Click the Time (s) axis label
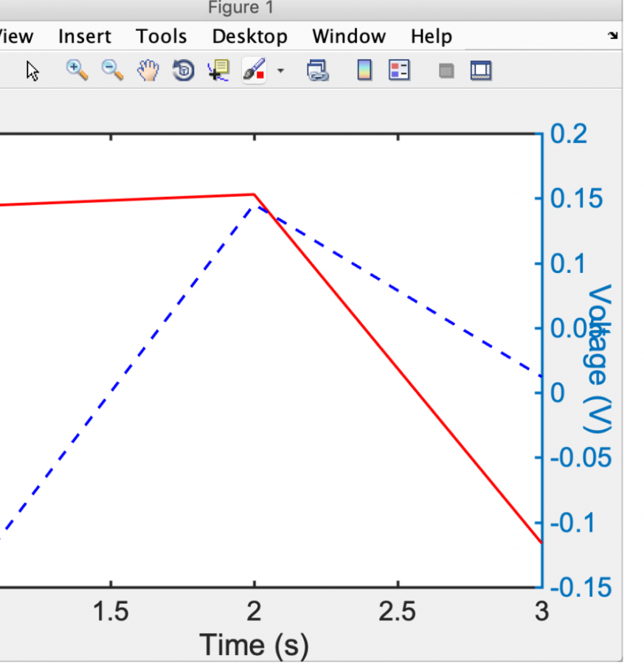This screenshot has width=644, height=664. (x=255, y=645)
